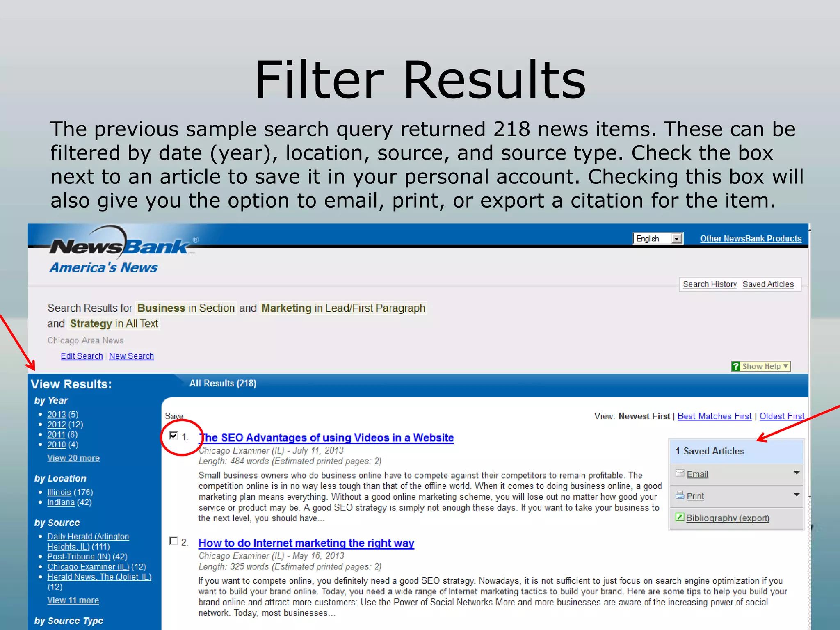Click the 1 Saved Articles header
840x630 pixels.
736,451
